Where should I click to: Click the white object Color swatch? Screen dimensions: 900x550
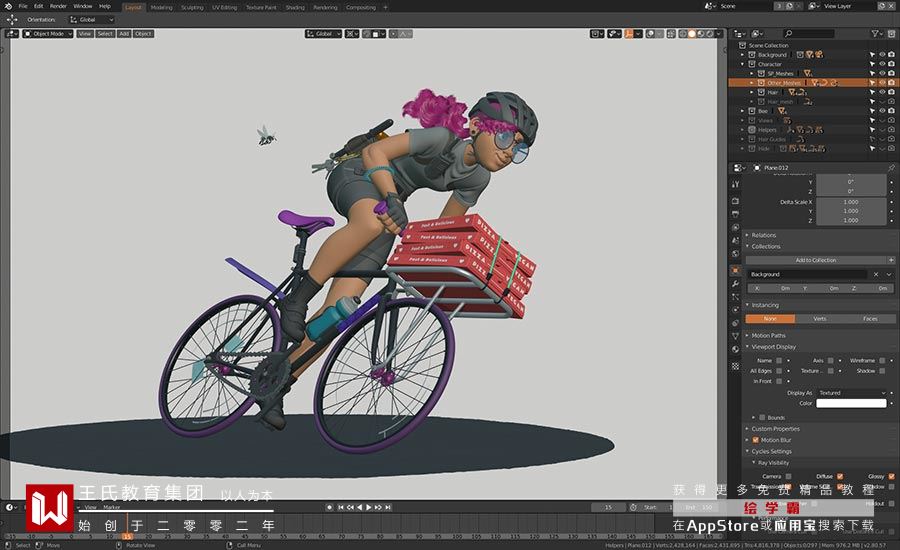851,403
